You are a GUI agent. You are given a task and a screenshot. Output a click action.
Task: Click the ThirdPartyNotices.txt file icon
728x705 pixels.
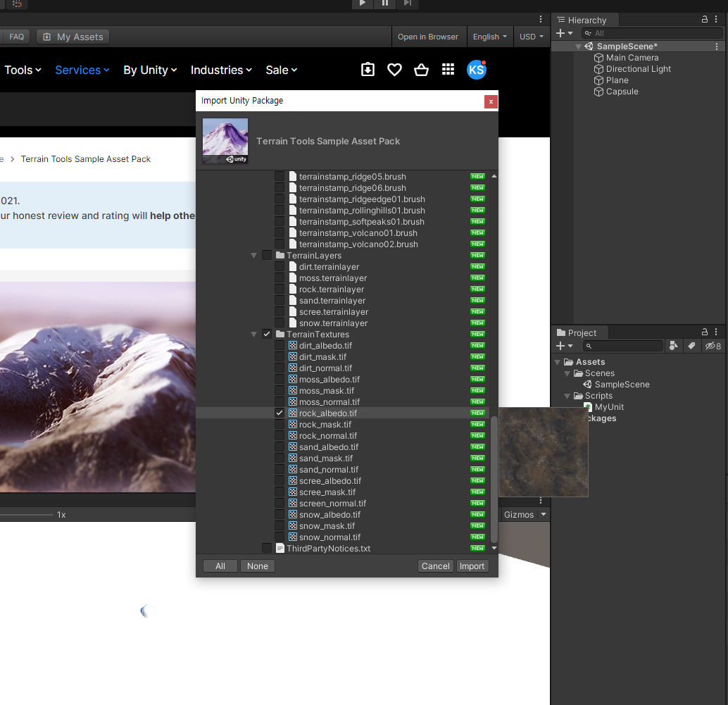280,548
